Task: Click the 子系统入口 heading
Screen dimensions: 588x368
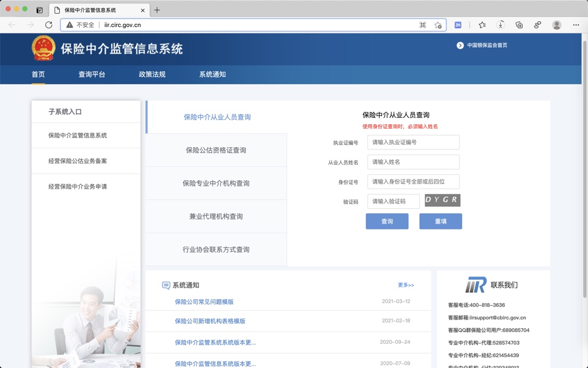Action: pos(65,112)
